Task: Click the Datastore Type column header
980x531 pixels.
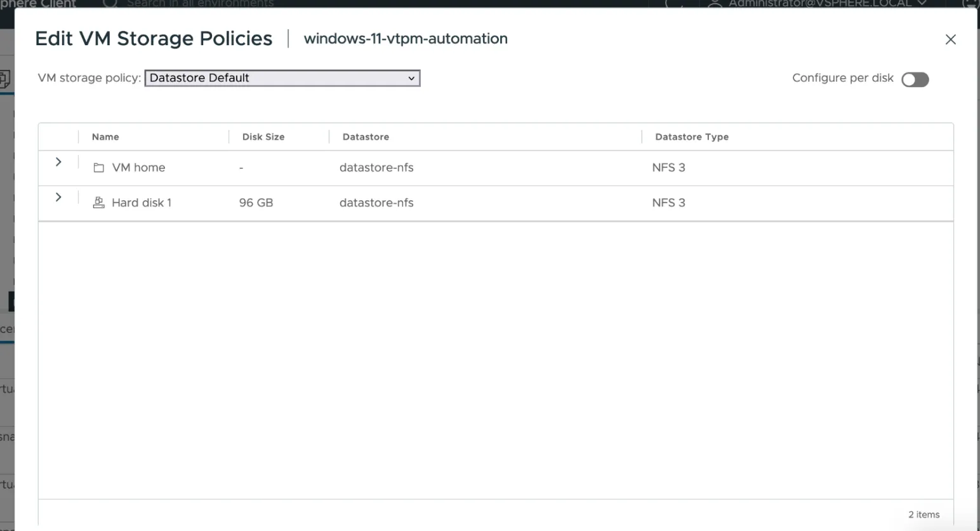Action: point(692,137)
